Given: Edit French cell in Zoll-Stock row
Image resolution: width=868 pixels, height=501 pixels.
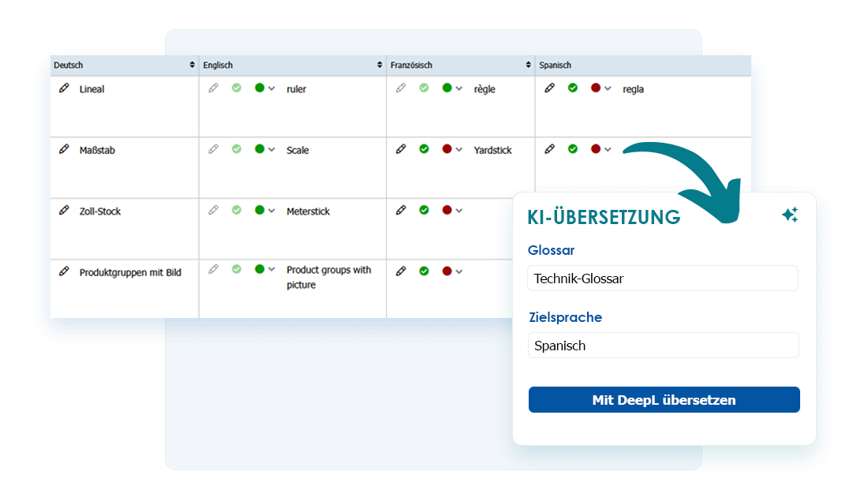Looking at the screenshot, I should point(402,210).
